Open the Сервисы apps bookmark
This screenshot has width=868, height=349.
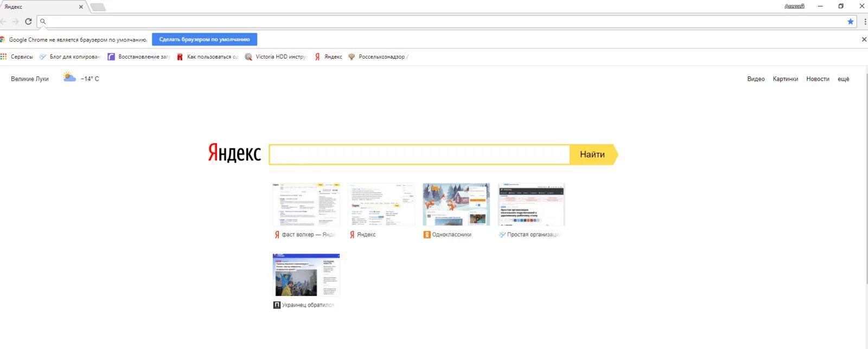[x=17, y=57]
